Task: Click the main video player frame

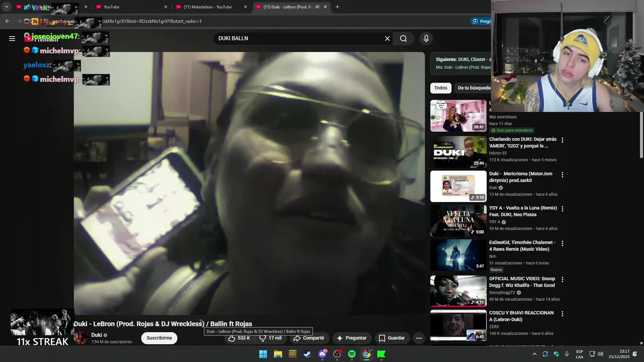Action: pos(249,184)
